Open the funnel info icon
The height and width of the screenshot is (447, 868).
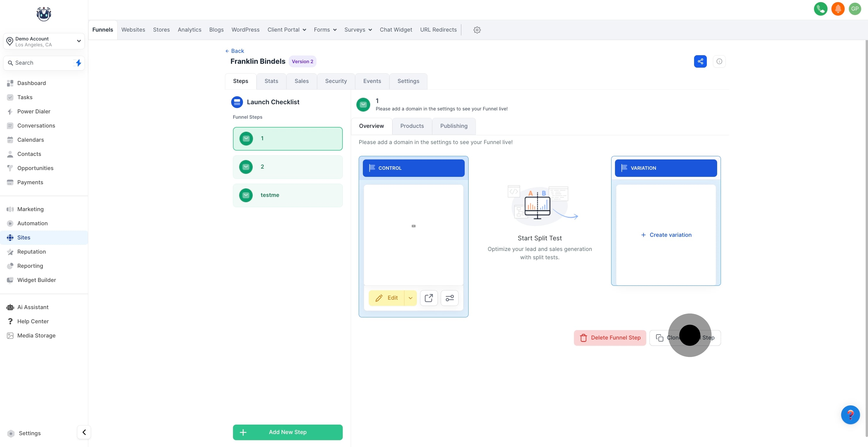(719, 61)
